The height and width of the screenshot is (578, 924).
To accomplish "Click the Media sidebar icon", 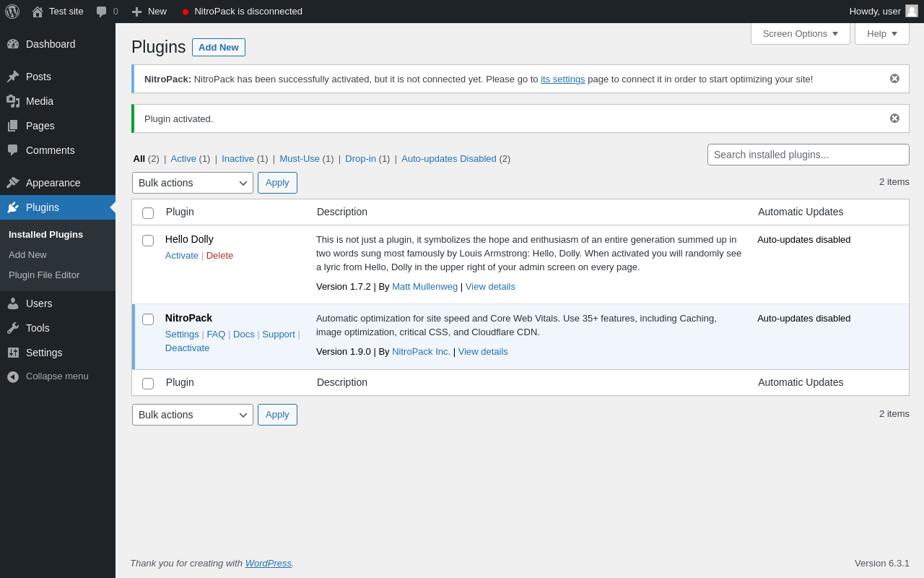I will (x=13, y=101).
